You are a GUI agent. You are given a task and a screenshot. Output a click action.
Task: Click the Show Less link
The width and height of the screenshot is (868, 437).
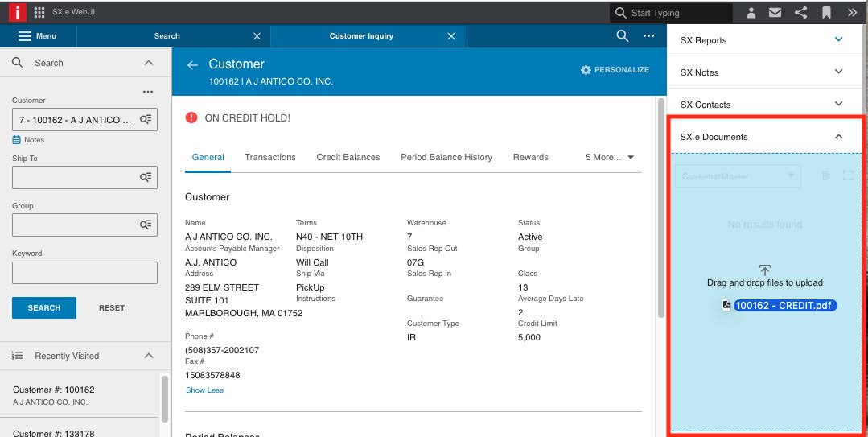[205, 390]
